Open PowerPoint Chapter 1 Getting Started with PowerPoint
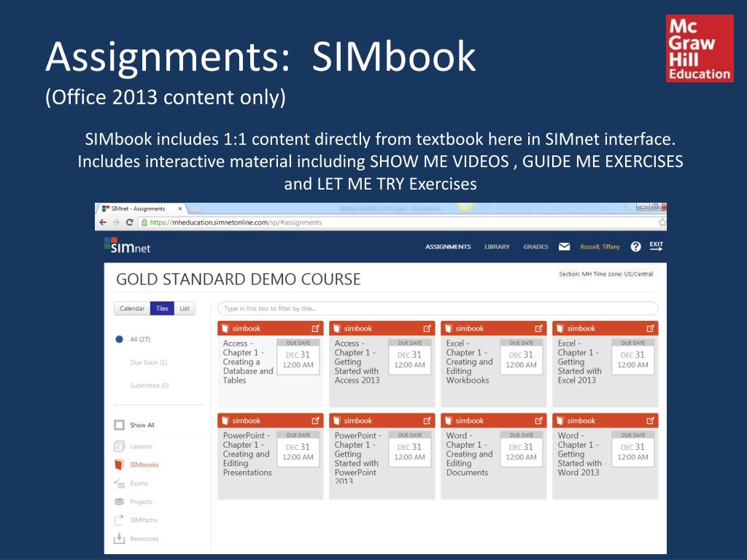The height and width of the screenshot is (560, 747). (x=358, y=458)
